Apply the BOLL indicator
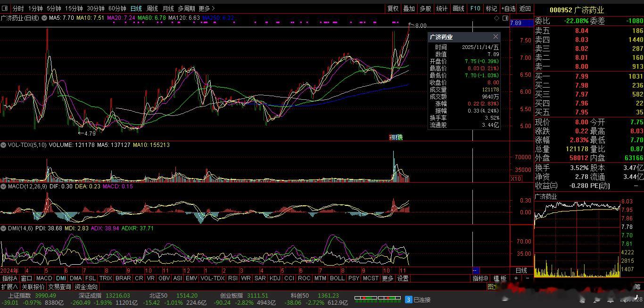644x308 pixels. [x=338, y=278]
